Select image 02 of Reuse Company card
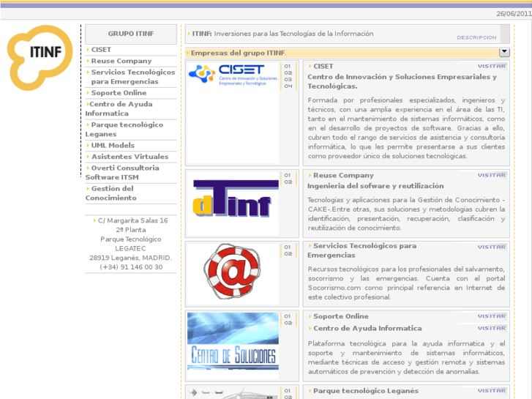This screenshot has height=399, width=532. [x=288, y=182]
